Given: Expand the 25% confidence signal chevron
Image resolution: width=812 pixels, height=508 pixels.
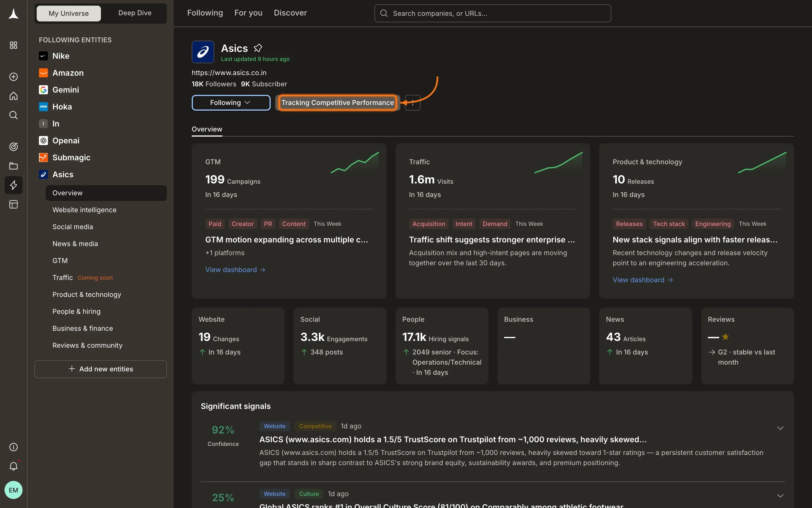Looking at the screenshot, I should [780, 496].
